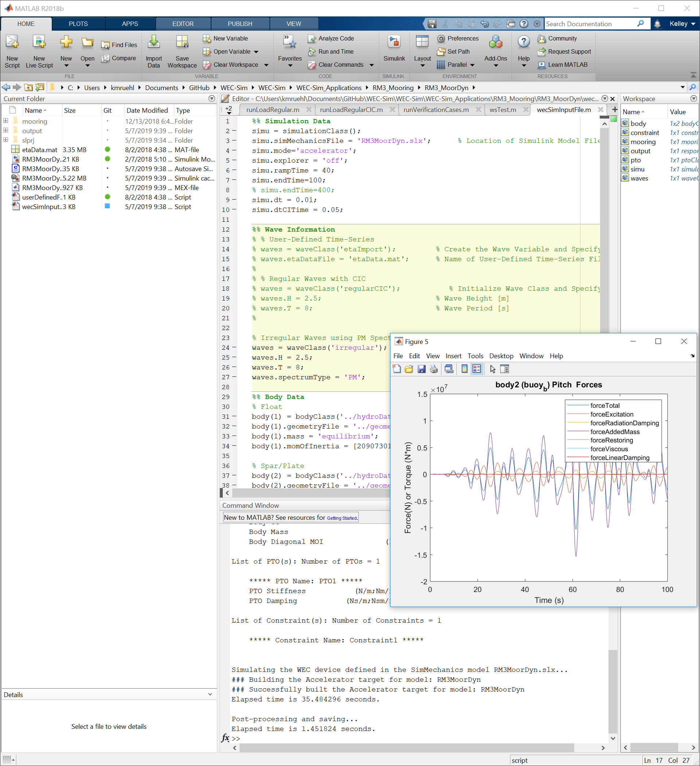Save the figure in Figure 5
The image size is (700, 766).
421,368
